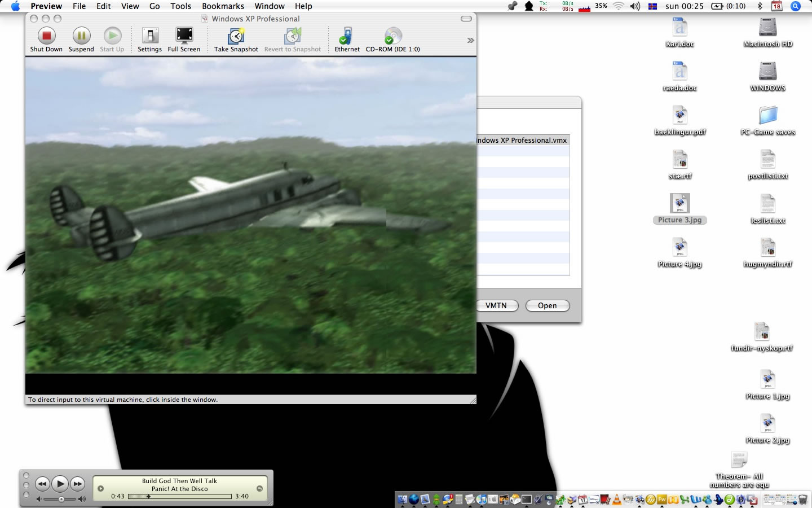Select baeklingur.pdf on the desktop
Screen dimensions: 812x508
point(680,121)
